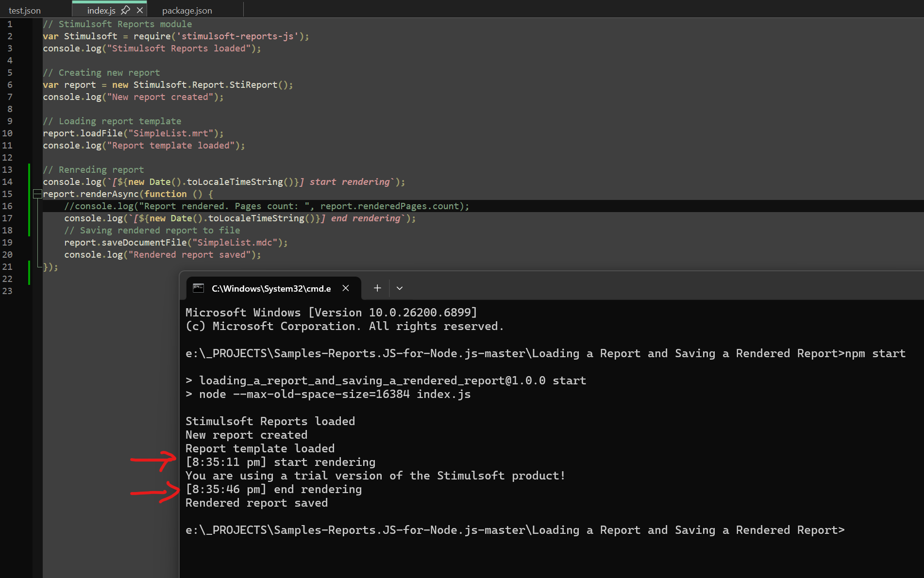Collapse the renderAsync function with the fold marker

tap(37, 194)
